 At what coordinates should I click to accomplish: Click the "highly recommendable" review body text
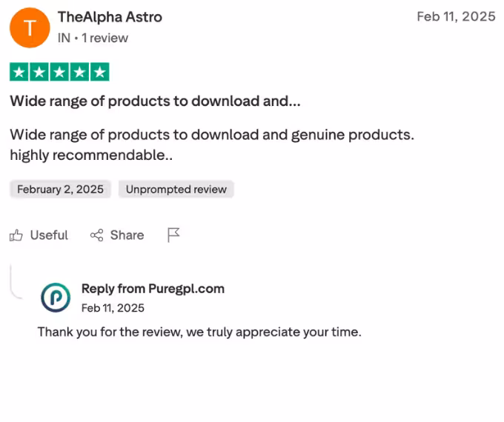click(x=90, y=155)
